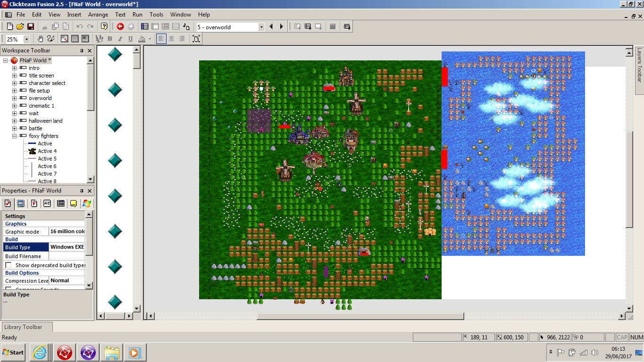
Task: Go back with the red arrow icon
Action: click(120, 26)
